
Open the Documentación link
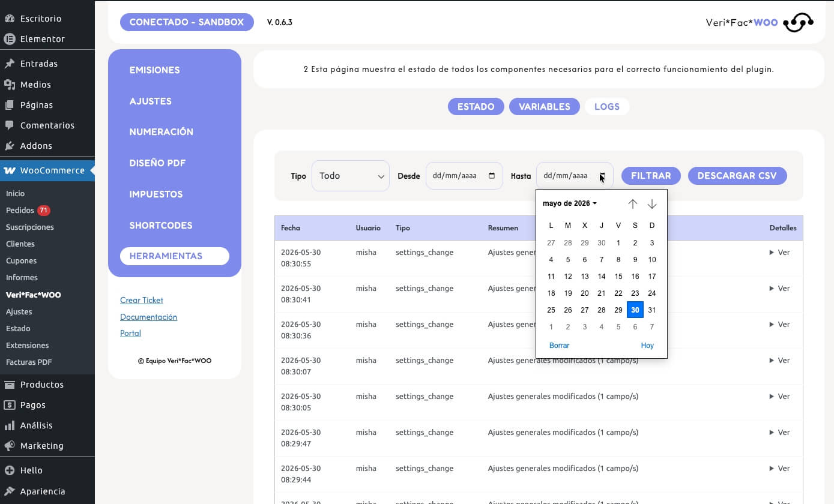point(148,317)
